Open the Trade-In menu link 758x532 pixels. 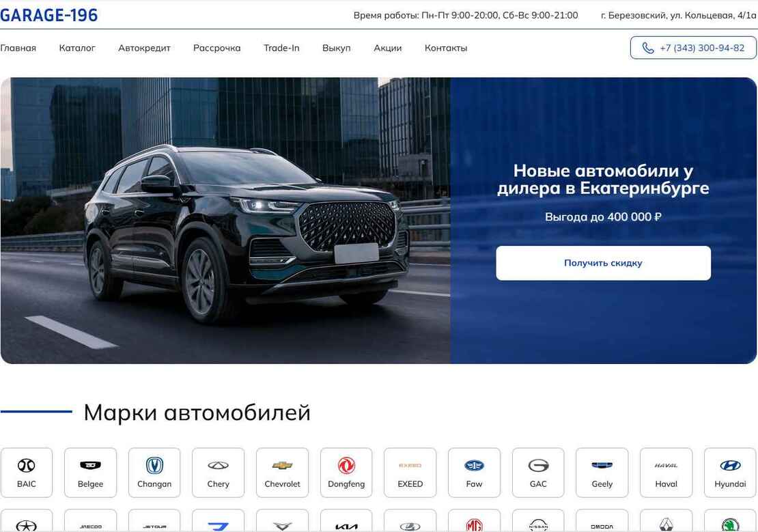281,48
